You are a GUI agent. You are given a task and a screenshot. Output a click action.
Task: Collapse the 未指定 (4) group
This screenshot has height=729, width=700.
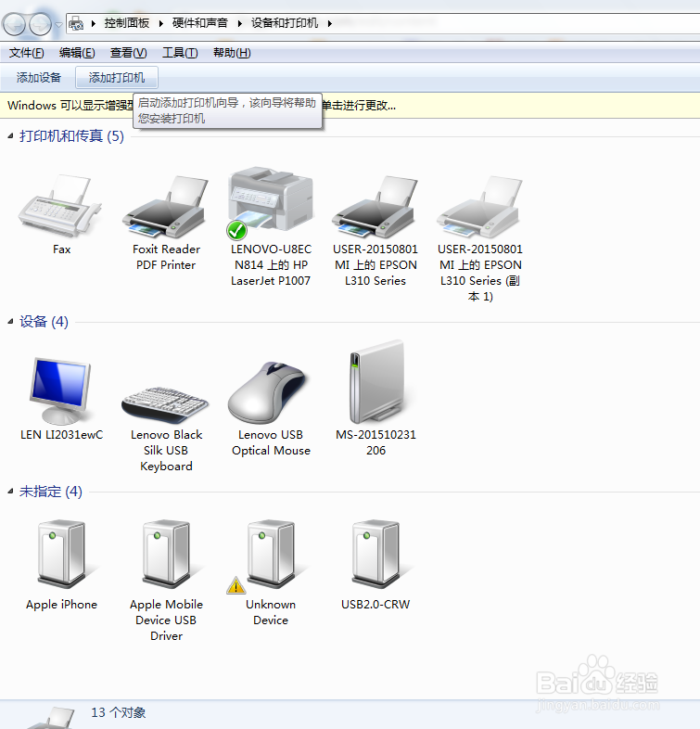click(11, 492)
